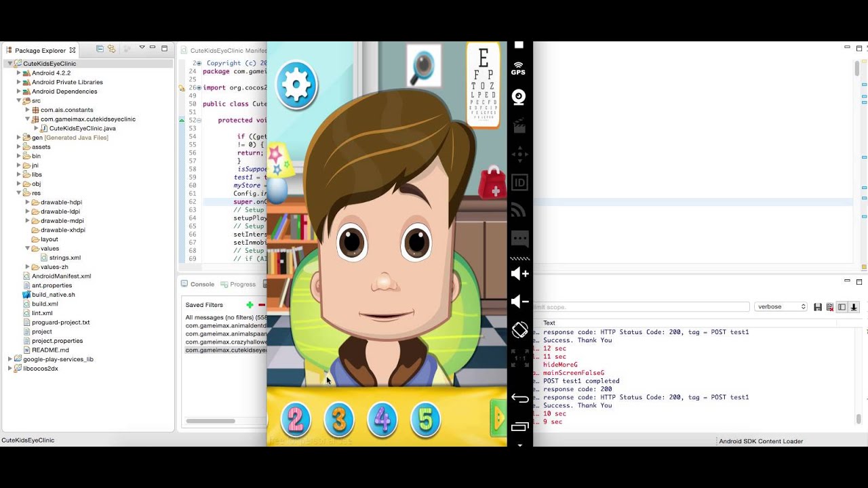Open the emulator camera control
The height and width of the screenshot is (488, 868).
(519, 97)
